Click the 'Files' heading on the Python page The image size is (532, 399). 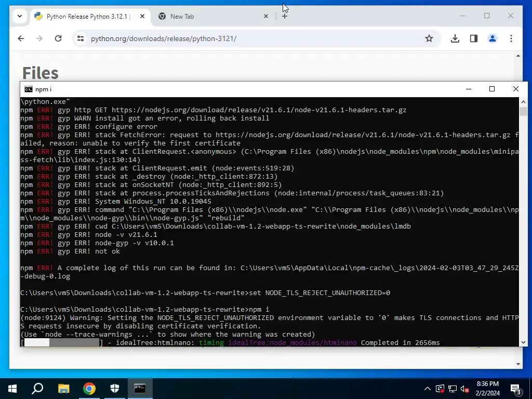click(41, 73)
